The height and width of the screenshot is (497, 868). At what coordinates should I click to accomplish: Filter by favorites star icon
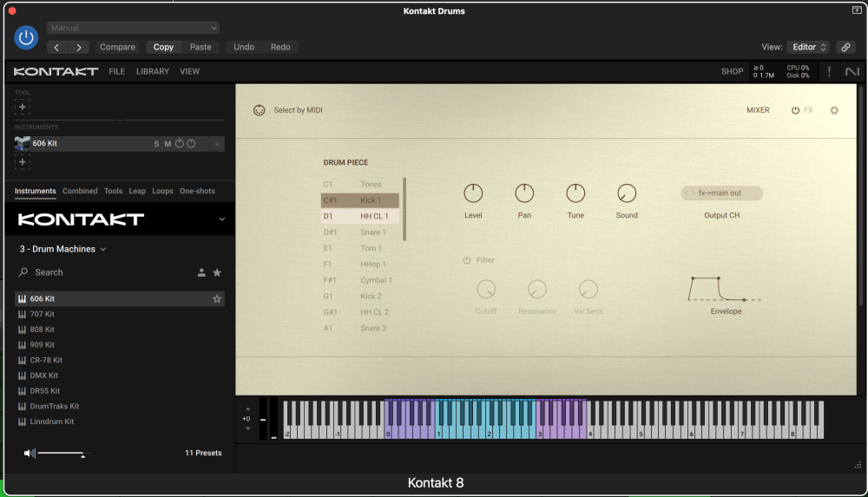(217, 272)
